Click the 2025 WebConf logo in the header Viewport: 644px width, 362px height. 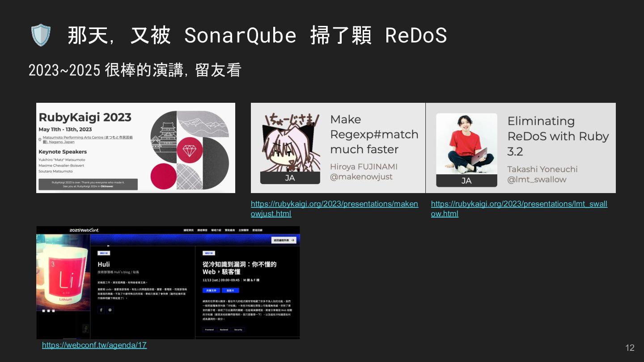coord(84,230)
